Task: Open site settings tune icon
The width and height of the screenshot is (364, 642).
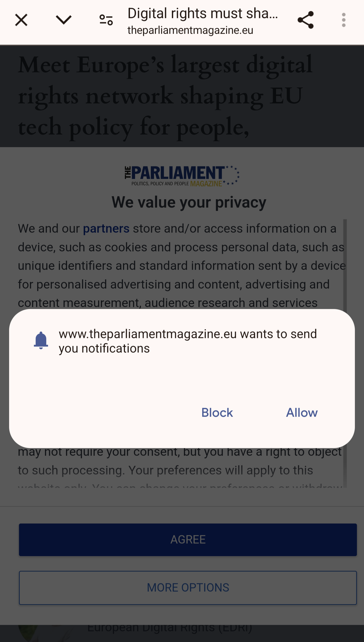Action: pos(106,20)
